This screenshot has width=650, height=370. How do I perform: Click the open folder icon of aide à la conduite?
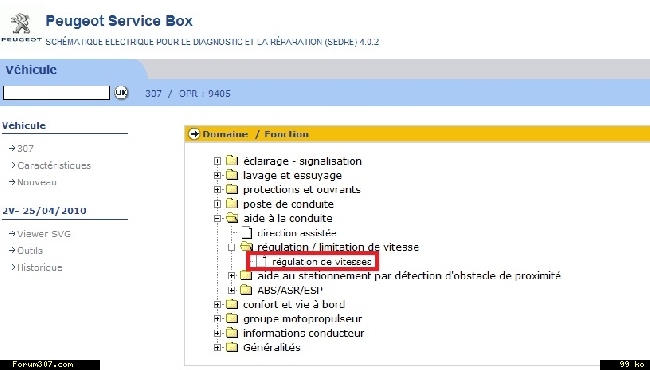tap(232, 218)
